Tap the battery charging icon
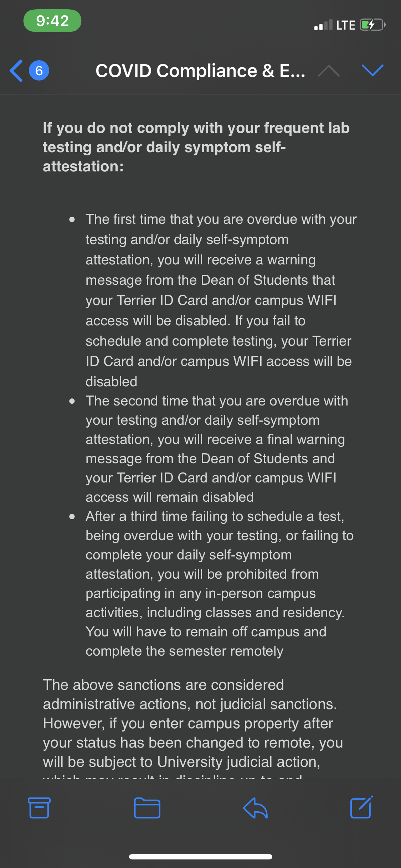The height and width of the screenshot is (868, 401). pyautogui.click(x=372, y=25)
